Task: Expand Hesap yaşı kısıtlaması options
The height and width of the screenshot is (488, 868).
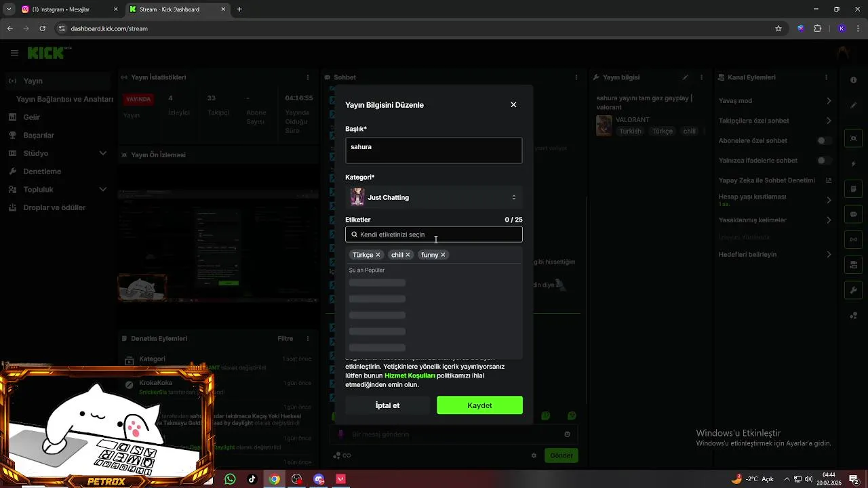Action: [x=829, y=200]
